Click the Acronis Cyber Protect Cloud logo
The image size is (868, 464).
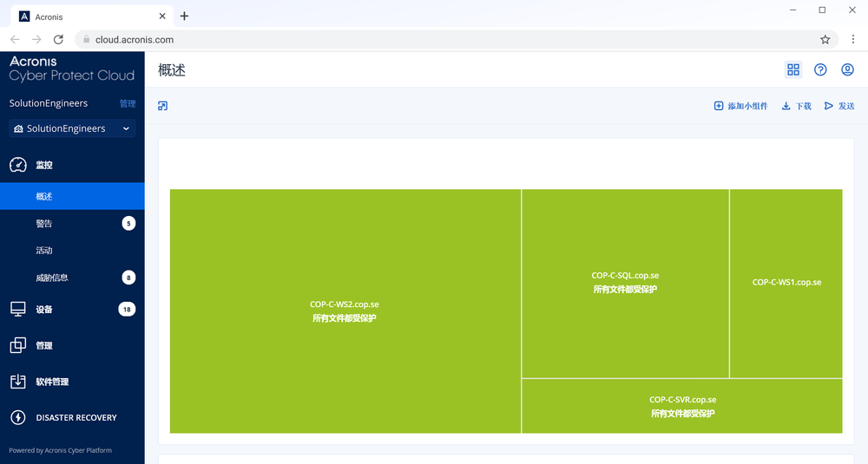[72, 69]
